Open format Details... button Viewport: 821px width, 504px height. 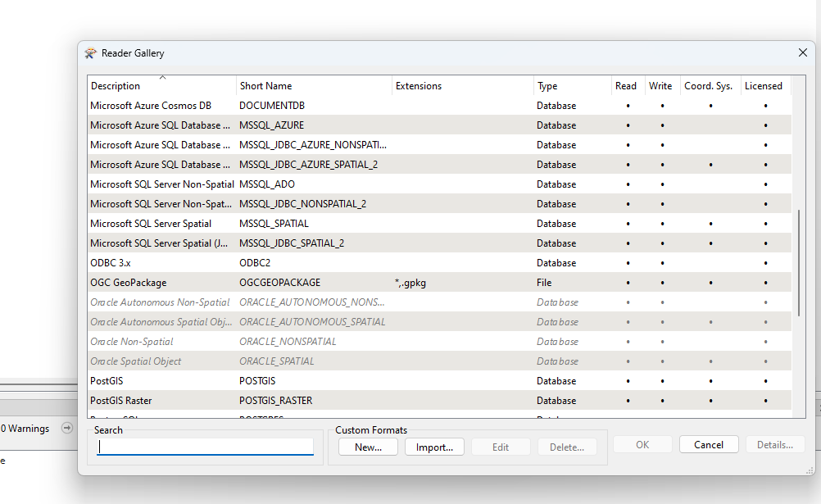(775, 444)
